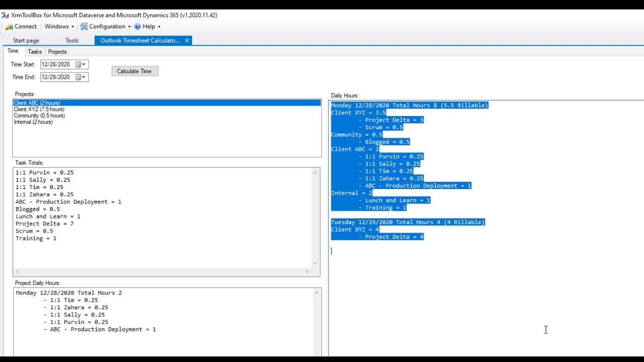The width and height of the screenshot is (644, 362).
Task: Click 'Client XYZ = 3.5' in Daily Hours
Action: point(358,113)
